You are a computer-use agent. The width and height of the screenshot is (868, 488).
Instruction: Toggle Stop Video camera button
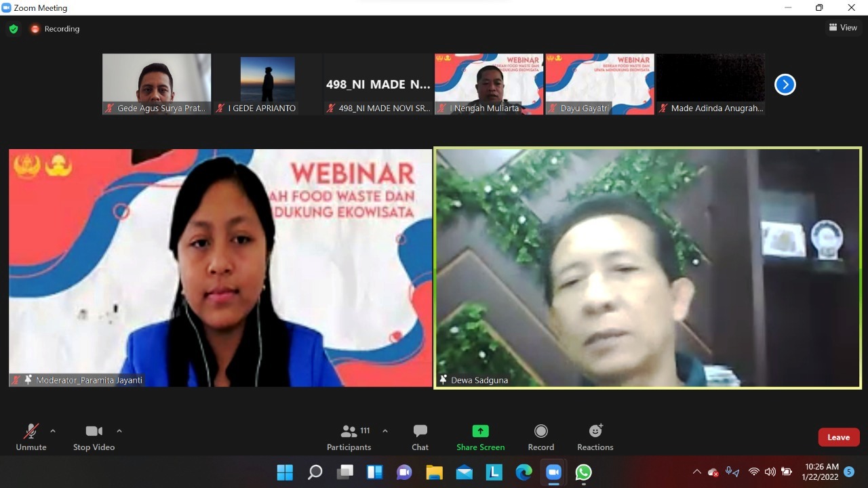click(x=94, y=432)
